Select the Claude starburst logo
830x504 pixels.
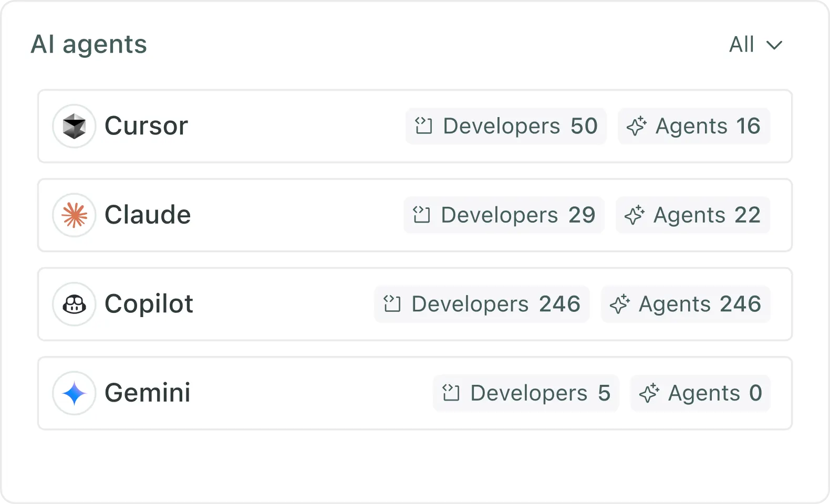(x=74, y=215)
